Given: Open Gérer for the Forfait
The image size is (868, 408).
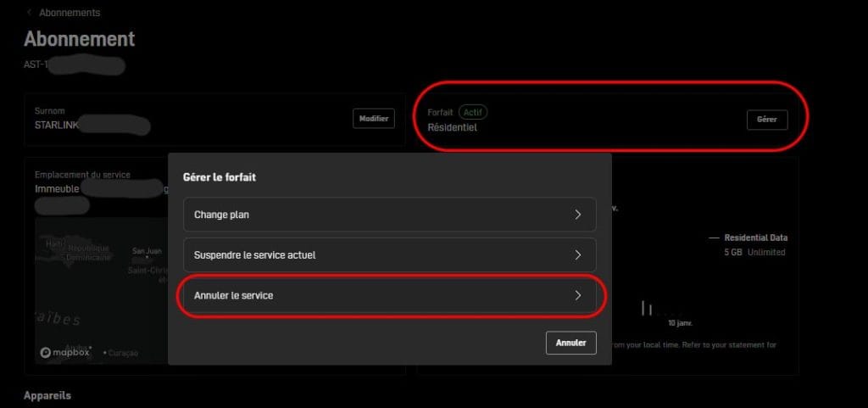Looking at the screenshot, I should coord(766,120).
